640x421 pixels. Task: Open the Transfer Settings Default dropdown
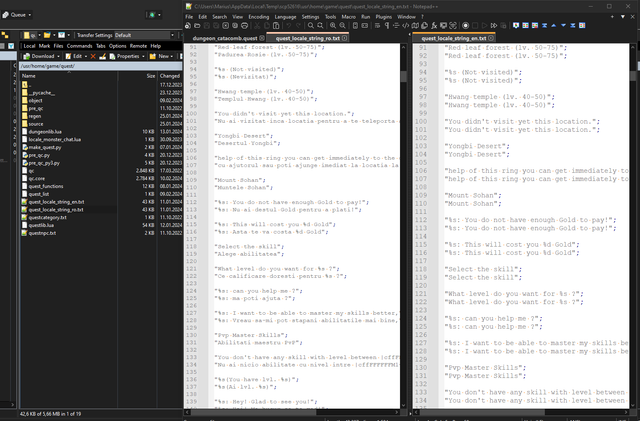pos(144,35)
